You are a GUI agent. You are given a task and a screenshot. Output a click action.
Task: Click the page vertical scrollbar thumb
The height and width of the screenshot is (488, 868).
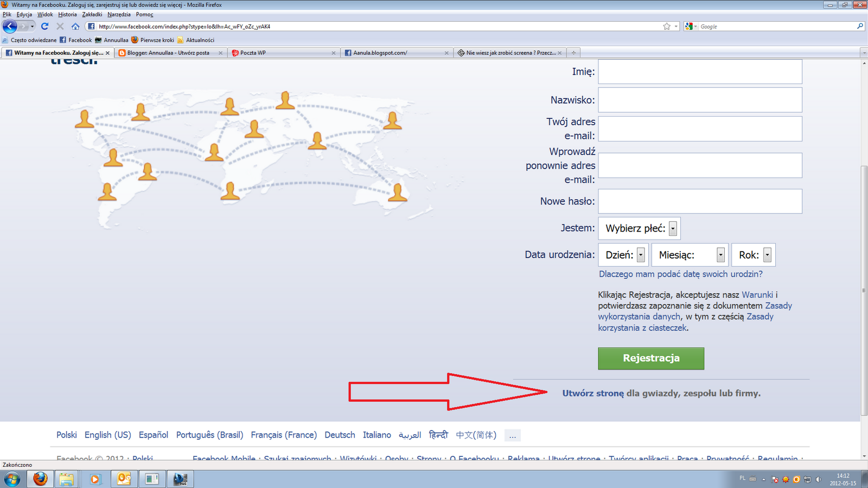pyautogui.click(x=864, y=291)
